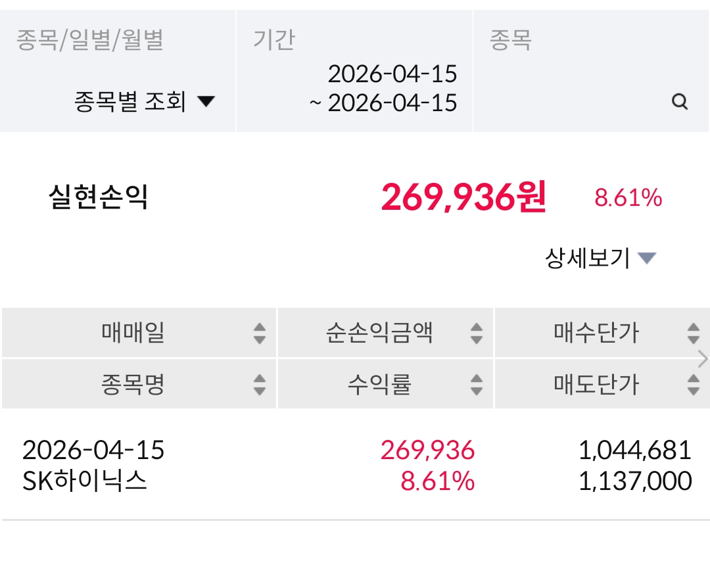Click the 수익률 column header
710x588 pixels.
coord(379,384)
